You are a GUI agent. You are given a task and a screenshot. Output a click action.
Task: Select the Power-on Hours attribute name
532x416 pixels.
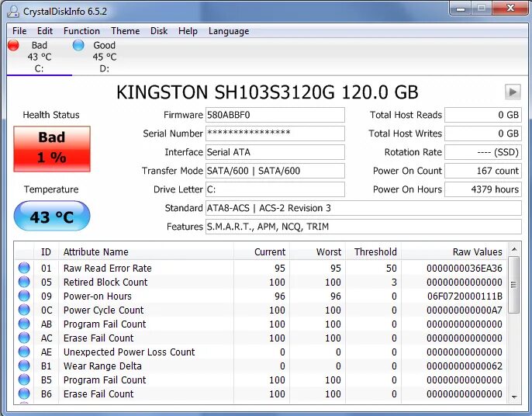tap(98, 296)
